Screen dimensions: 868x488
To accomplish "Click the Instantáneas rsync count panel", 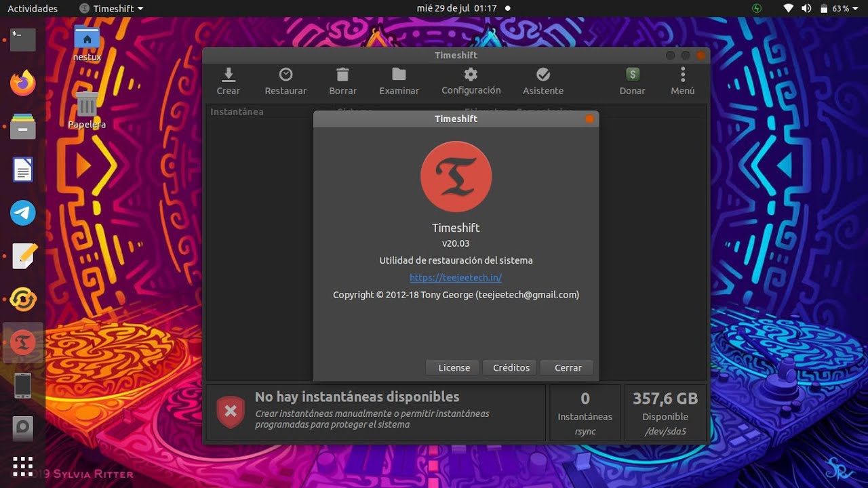I will point(585,413).
